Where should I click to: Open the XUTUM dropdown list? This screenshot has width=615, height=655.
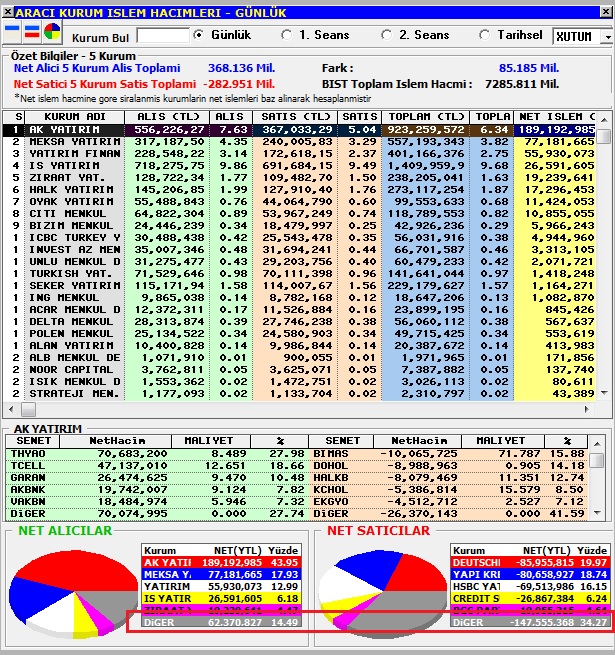[x=607, y=37]
